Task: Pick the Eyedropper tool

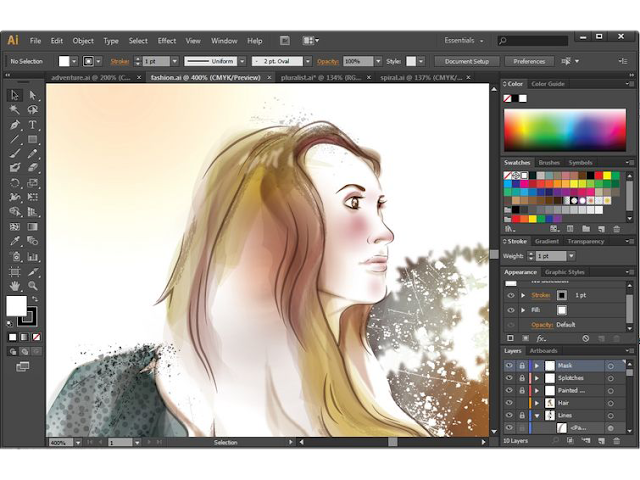Action: tap(15, 241)
